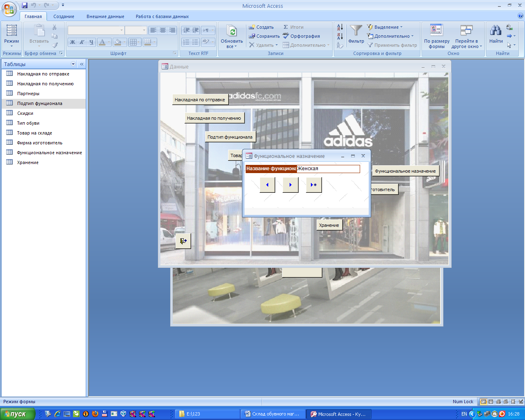Image resolution: width=525 pixels, height=420 pixels.
Task: Open font color dropdown arrow
Action: (x=109, y=42)
